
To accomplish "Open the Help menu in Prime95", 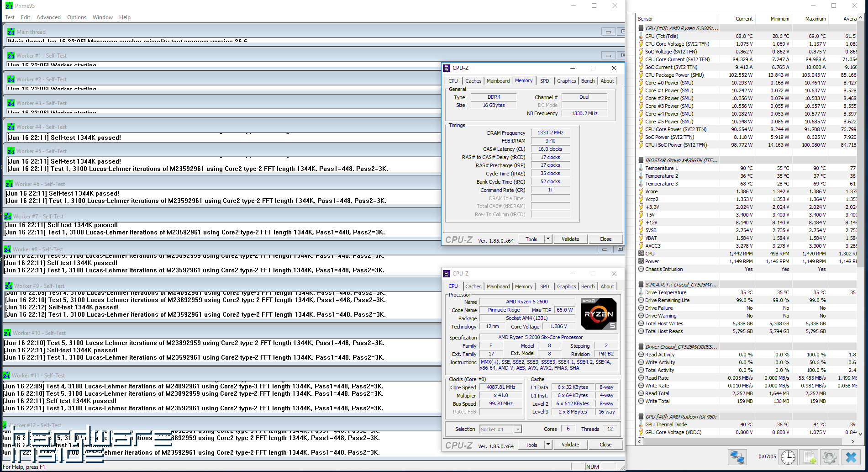I will tap(125, 17).
